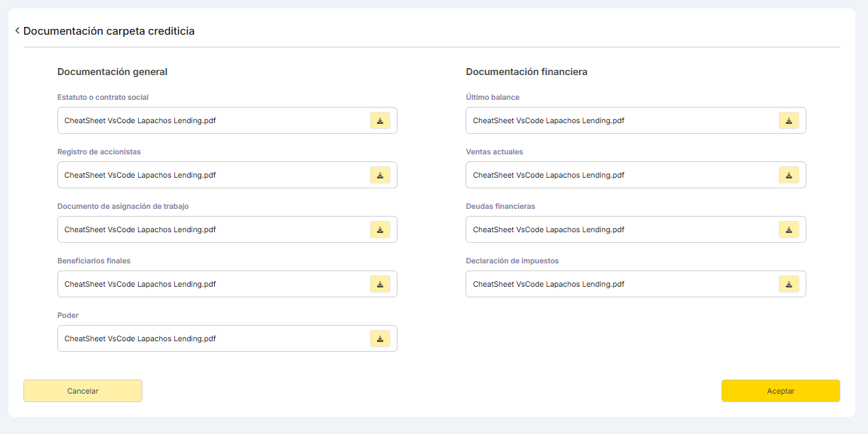
Task: Confirm with the Aceptar button
Action: [780, 391]
